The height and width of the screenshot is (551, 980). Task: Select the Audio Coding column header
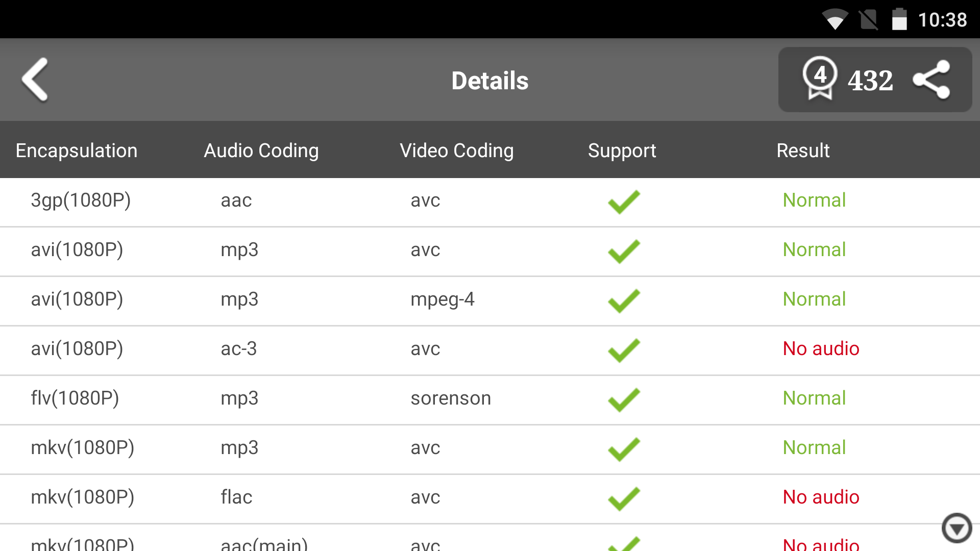pyautogui.click(x=261, y=151)
